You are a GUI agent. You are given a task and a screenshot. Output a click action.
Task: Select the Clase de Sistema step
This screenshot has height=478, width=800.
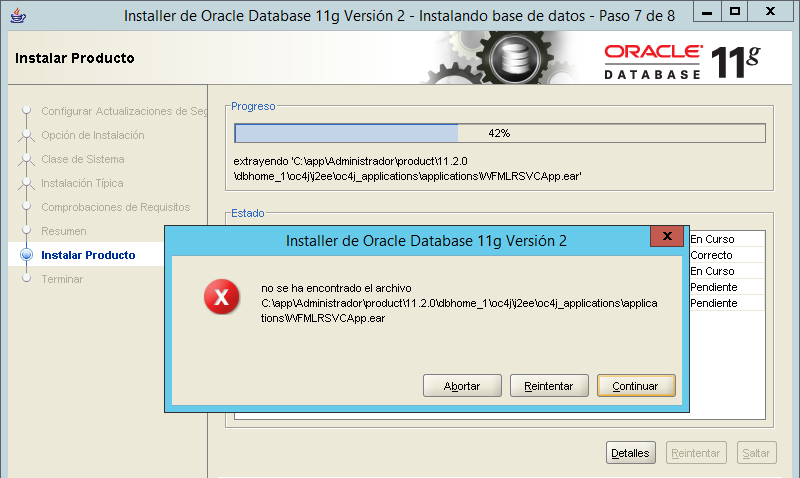(x=83, y=159)
